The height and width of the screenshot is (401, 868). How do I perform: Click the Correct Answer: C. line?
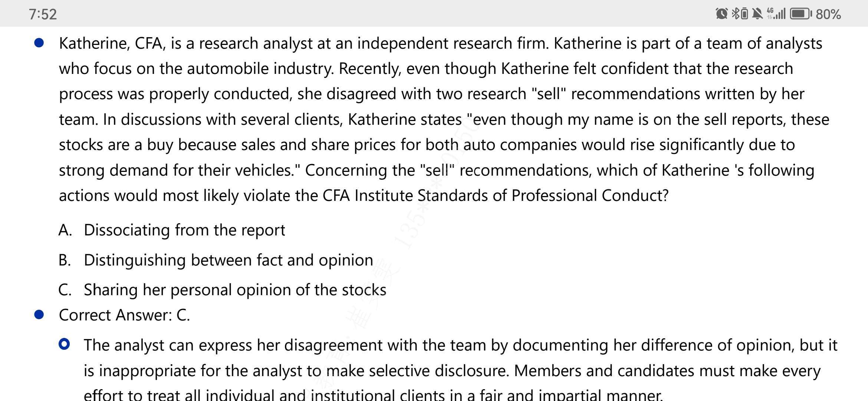[124, 315]
